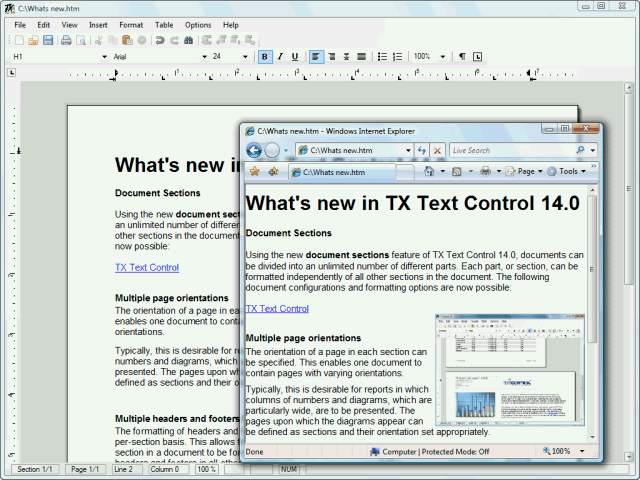Click the Refresh icon beside the address bar
The height and width of the screenshot is (480, 640).
coord(422,150)
